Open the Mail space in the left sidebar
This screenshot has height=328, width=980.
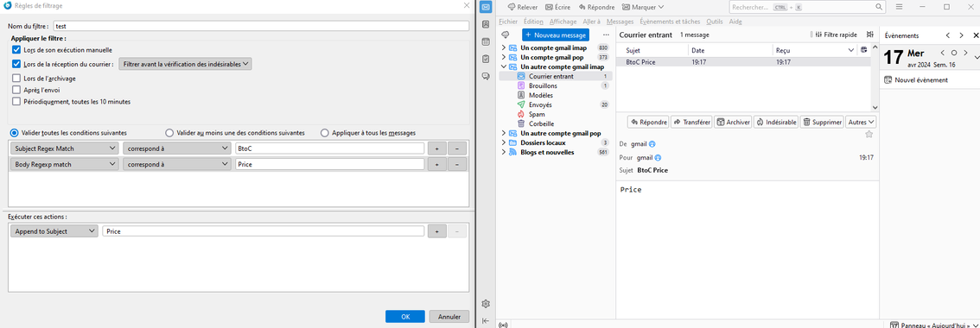486,7
